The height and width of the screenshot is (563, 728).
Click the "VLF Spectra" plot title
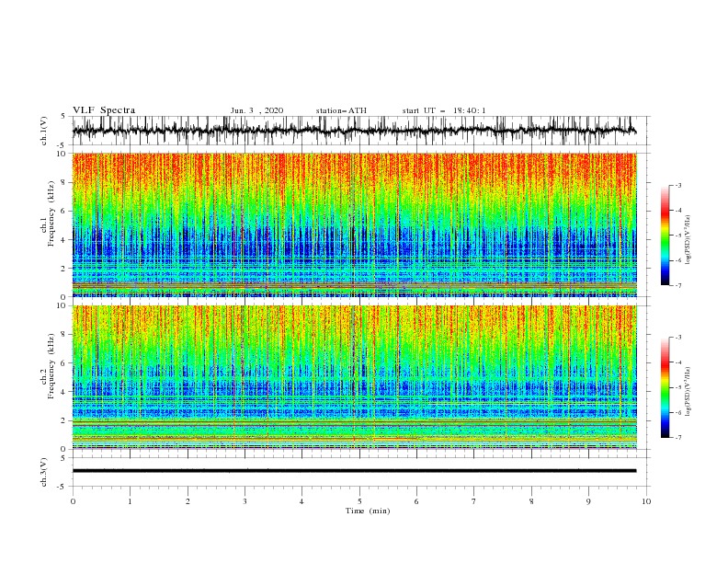[104, 110]
